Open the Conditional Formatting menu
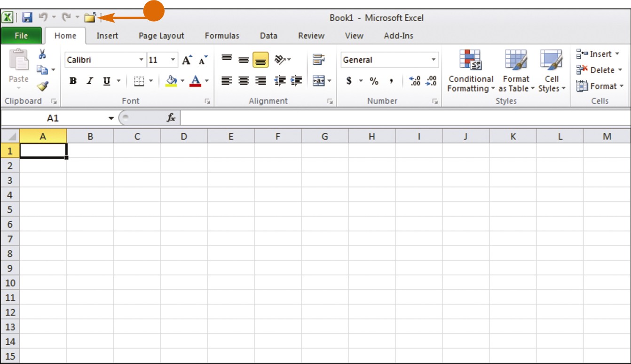 click(471, 71)
